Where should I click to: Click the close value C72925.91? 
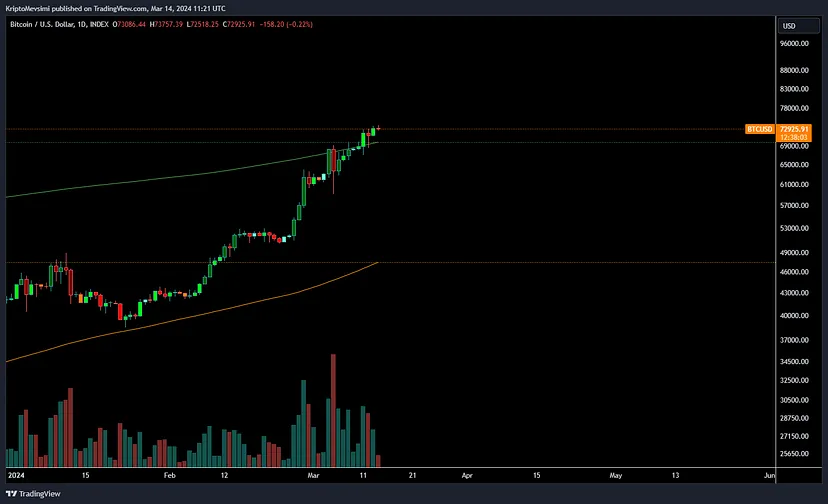click(x=239, y=24)
